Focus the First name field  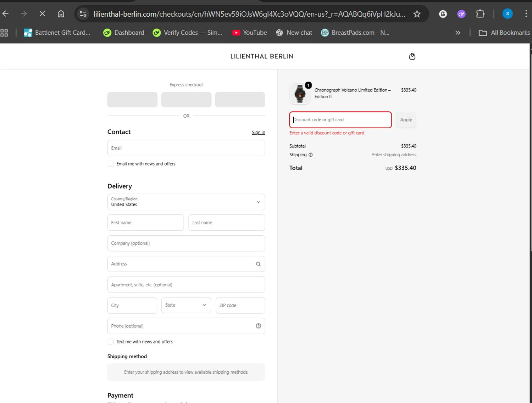(145, 223)
